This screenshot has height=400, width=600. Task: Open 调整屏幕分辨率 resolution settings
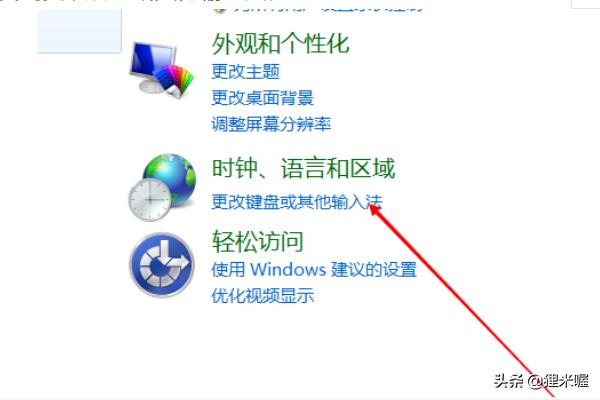click(x=271, y=124)
